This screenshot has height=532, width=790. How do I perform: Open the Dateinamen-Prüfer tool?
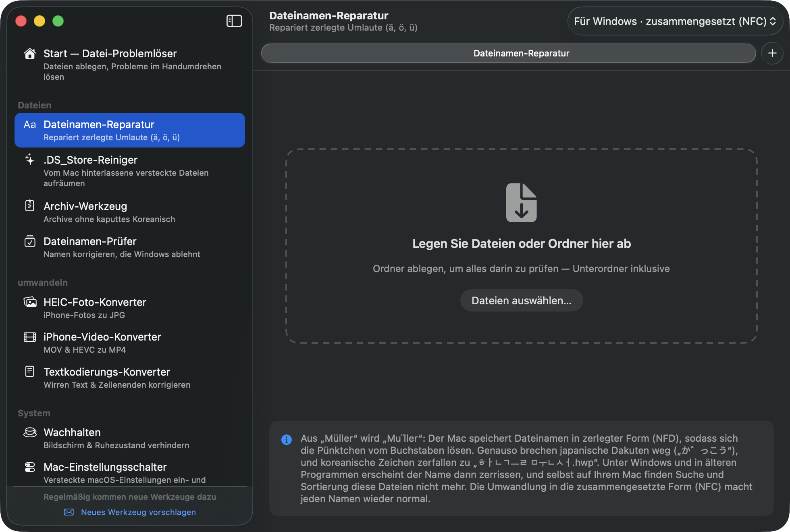pos(130,247)
